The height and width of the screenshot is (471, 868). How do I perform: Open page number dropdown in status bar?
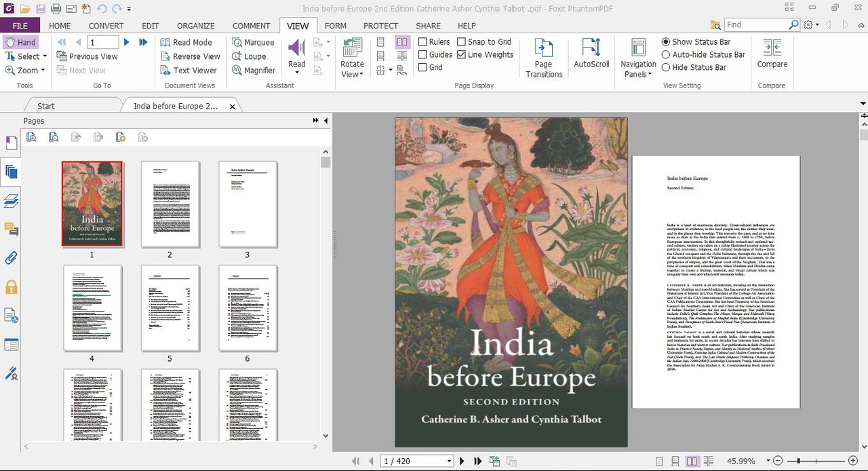(449, 461)
